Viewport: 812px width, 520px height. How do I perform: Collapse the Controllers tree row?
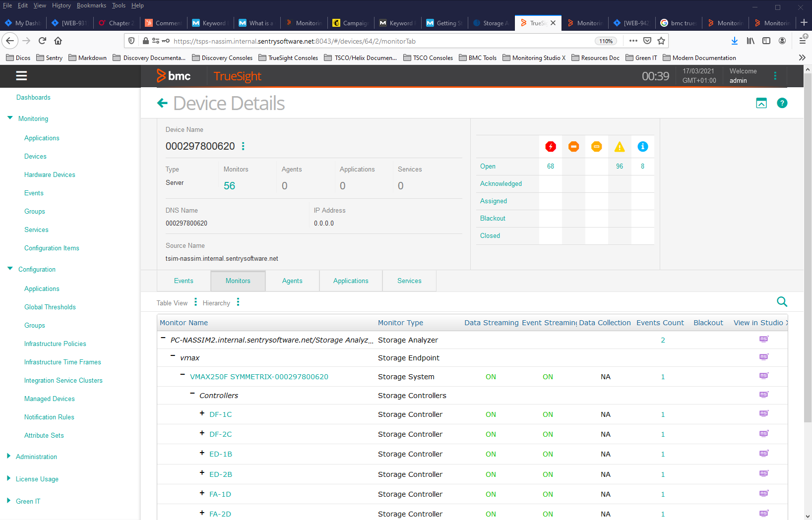(x=192, y=394)
